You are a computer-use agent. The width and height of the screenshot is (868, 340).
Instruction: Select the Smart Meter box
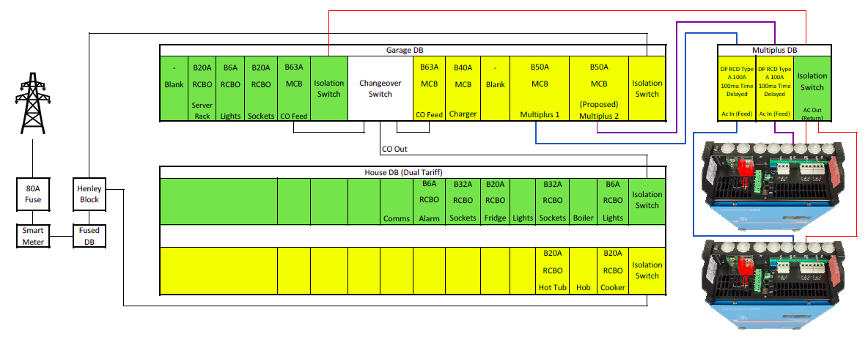pyautogui.click(x=32, y=236)
